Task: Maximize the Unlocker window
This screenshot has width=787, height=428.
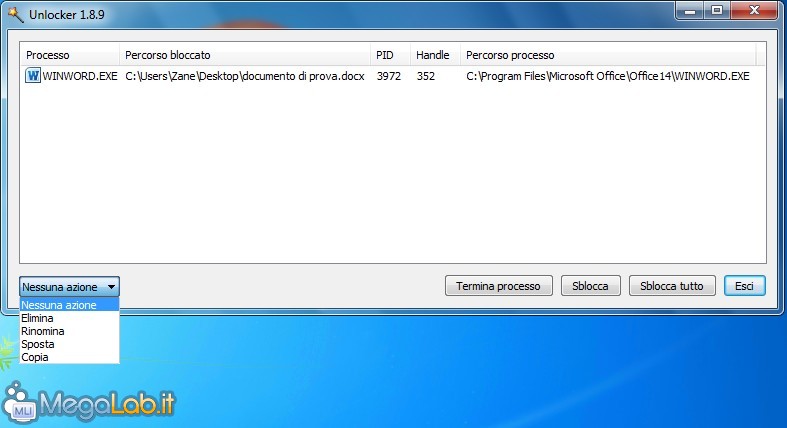Action: [717, 11]
